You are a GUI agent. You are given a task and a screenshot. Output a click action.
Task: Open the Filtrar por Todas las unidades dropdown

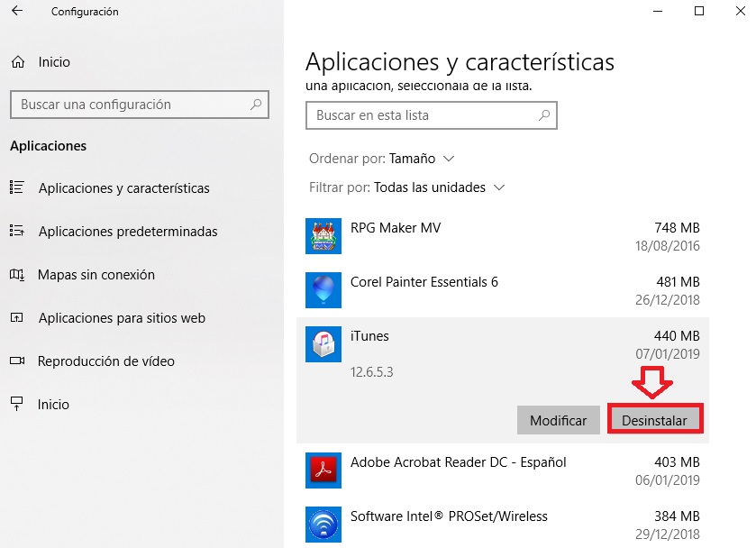[x=406, y=187]
